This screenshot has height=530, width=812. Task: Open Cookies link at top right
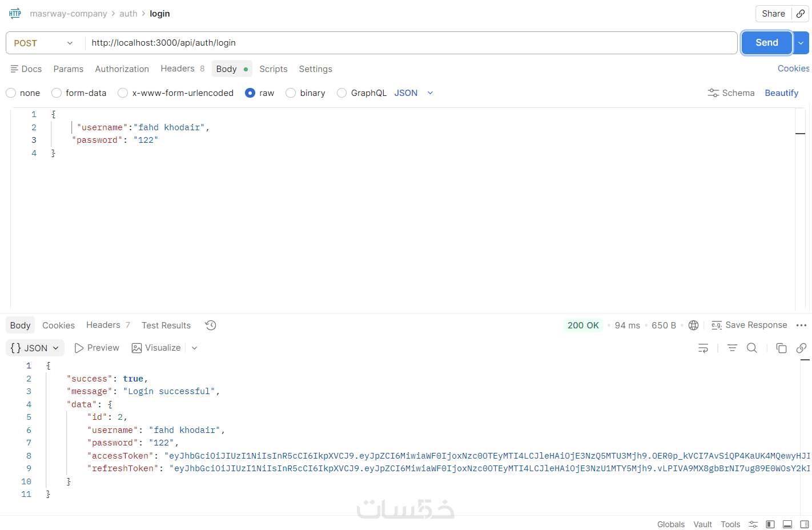click(x=794, y=69)
